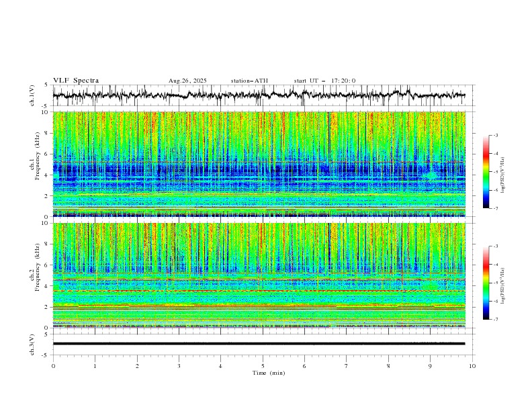Click the ch.3 black voltage trace
The height and width of the screenshot is (411, 532).
pos(259,344)
